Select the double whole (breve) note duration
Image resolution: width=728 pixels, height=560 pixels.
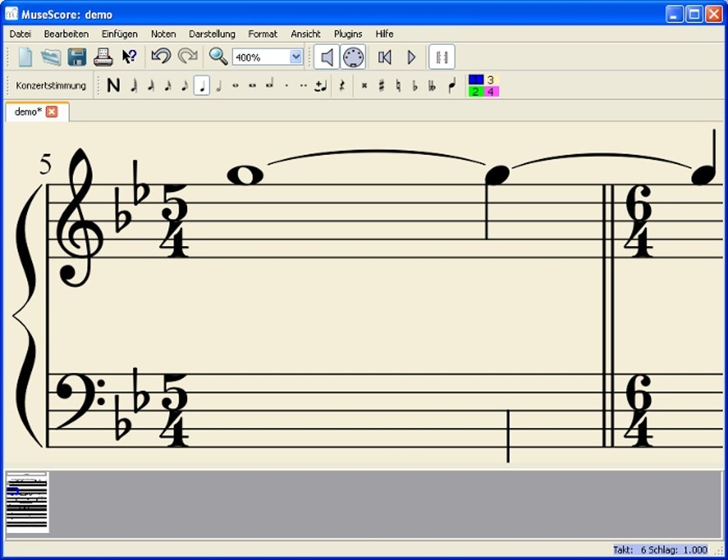(x=252, y=86)
